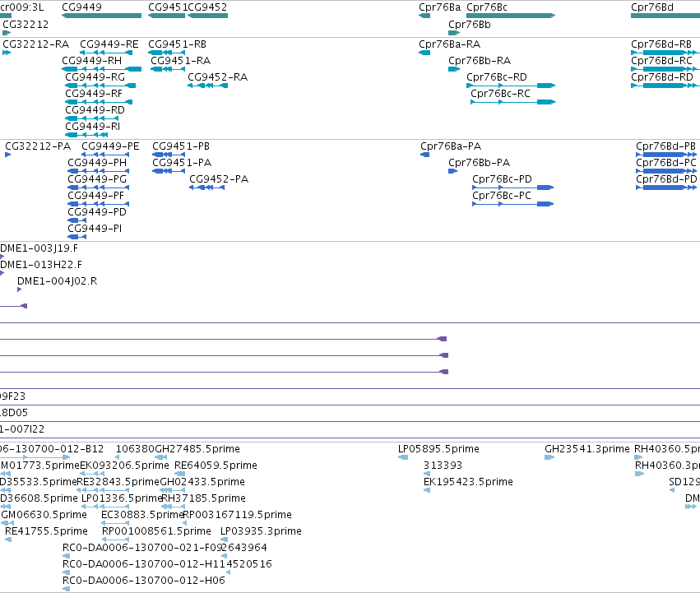
Task: Select transcript Cpr76Ba-RA
Action: coord(450,44)
